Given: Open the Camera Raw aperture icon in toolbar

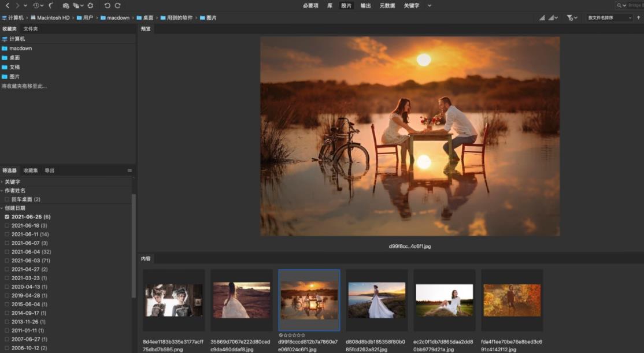Looking at the screenshot, I should (90, 5).
